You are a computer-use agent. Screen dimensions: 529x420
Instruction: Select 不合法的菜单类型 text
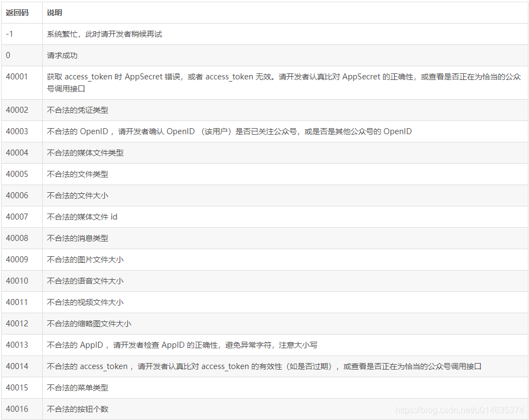pyautogui.click(x=78, y=387)
